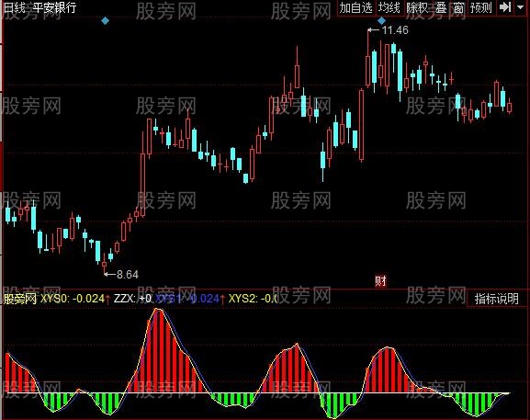Image resolution: width=530 pixels, height=420 pixels.
Task: Click the 平安银行 stock name title
Action: pyautogui.click(x=55, y=7)
